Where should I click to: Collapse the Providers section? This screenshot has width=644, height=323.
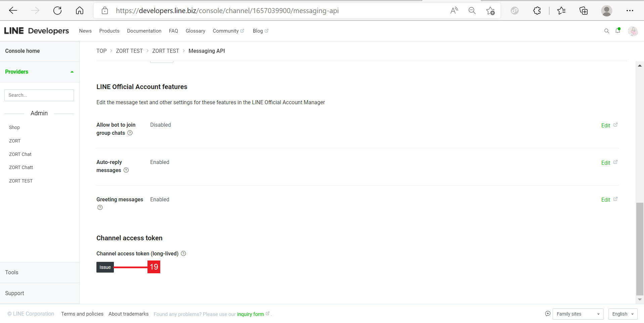point(40,72)
